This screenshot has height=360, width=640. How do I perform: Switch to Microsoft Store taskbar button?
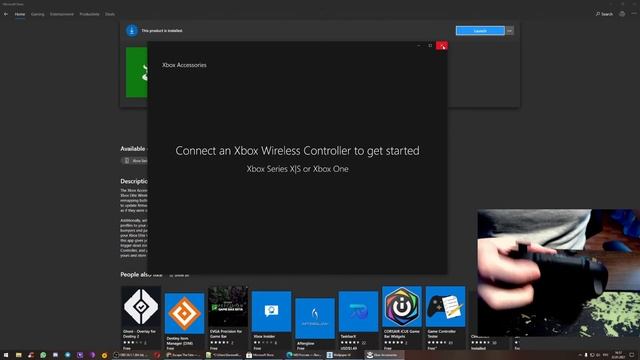pyautogui.click(x=264, y=355)
